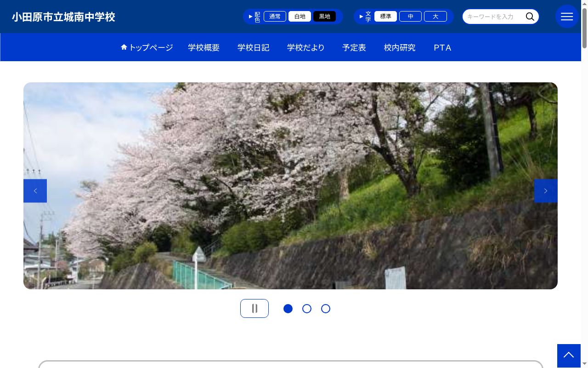Screen dimensions: 588x368
Task: Select the first slide indicator dot
Action: (x=288, y=309)
